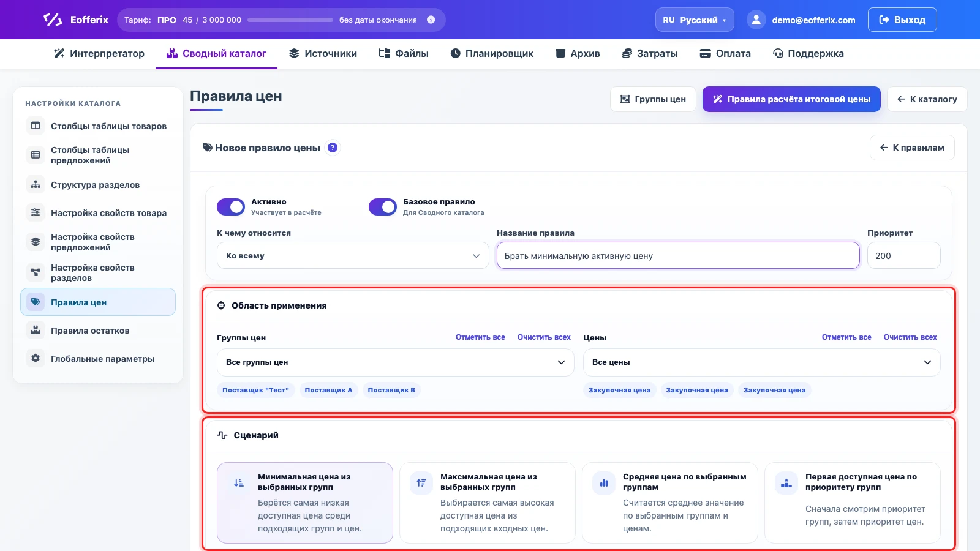
Task: Click Правила расчёта итоговой цены button
Action: [791, 99]
